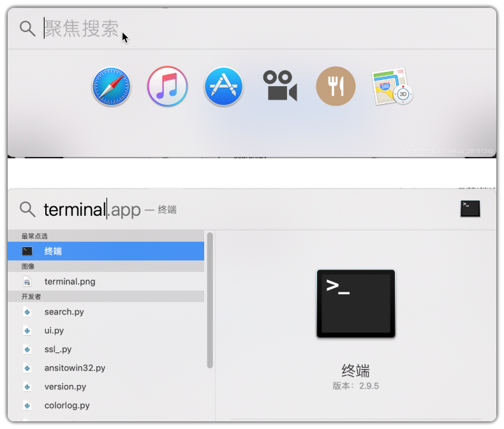504x429 pixels.
Task: Click large Terminal preview icon
Action: tap(356, 304)
